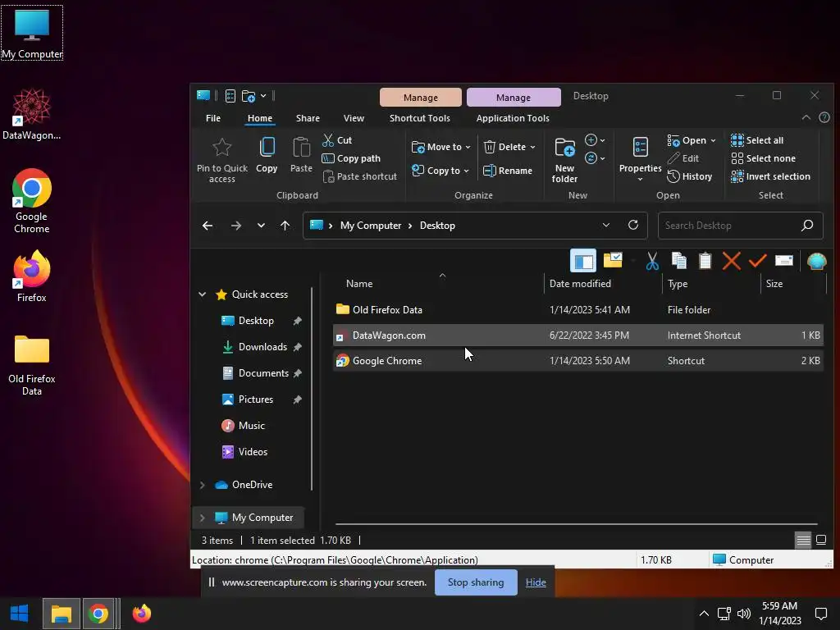Select the Home ribbon tab

[x=260, y=118]
